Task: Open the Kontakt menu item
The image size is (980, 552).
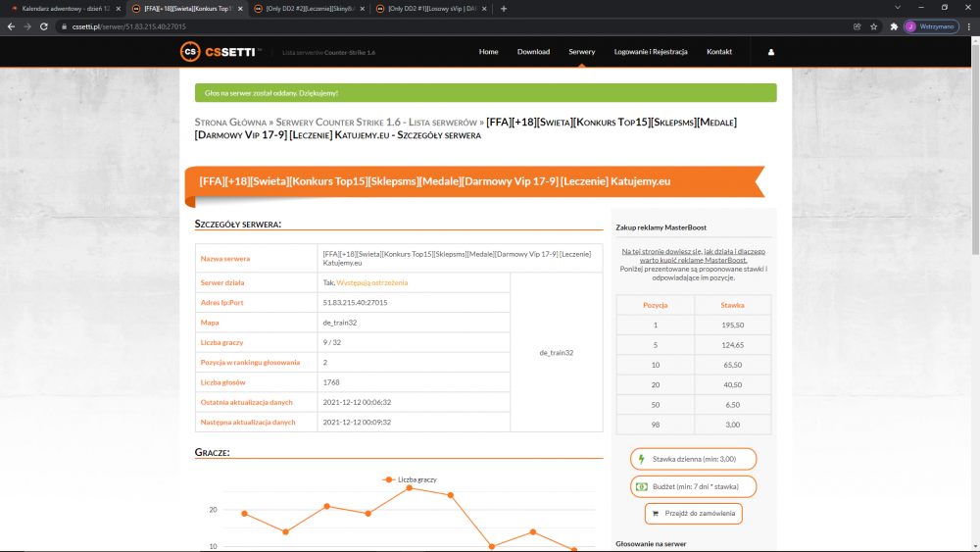Action: tap(719, 52)
